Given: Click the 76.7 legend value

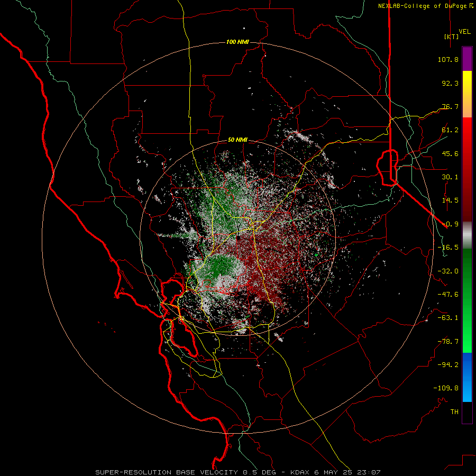Looking at the screenshot, I should click(x=450, y=106).
